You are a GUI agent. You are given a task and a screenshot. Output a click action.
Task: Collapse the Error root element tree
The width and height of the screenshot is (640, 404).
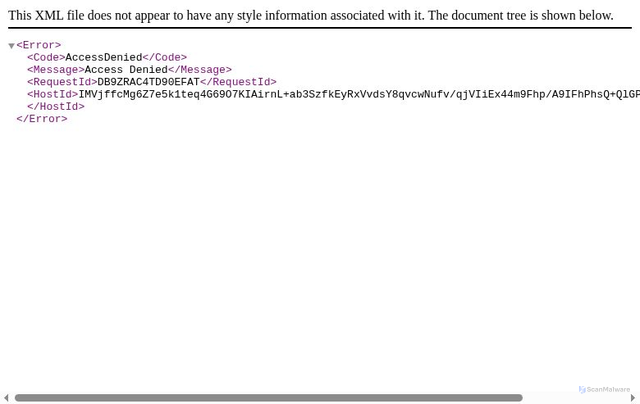click(x=11, y=46)
